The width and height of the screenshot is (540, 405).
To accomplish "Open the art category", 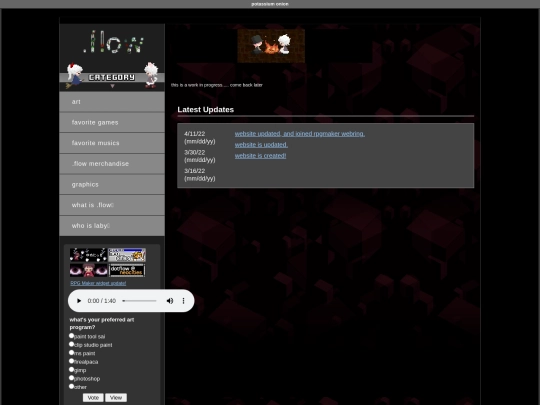I will tap(112, 102).
